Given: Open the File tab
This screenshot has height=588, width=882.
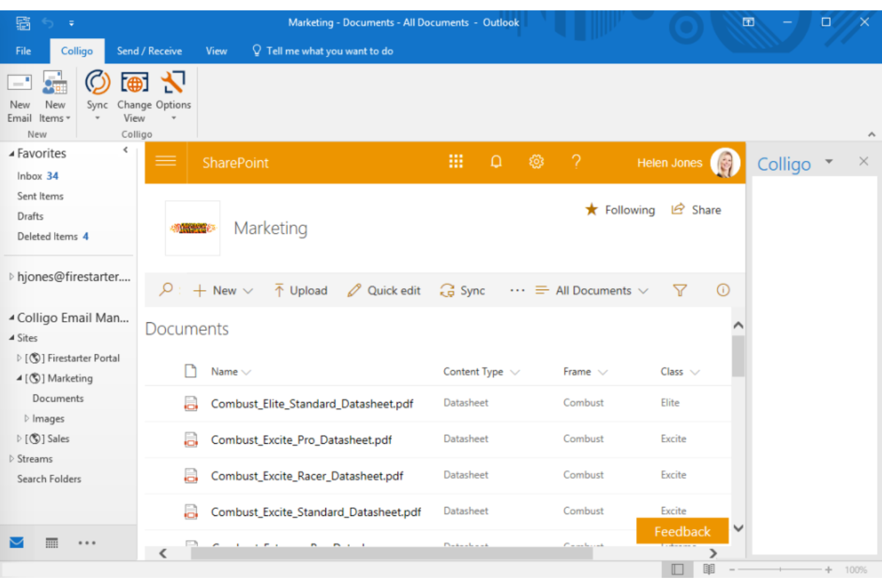Looking at the screenshot, I should (23, 51).
